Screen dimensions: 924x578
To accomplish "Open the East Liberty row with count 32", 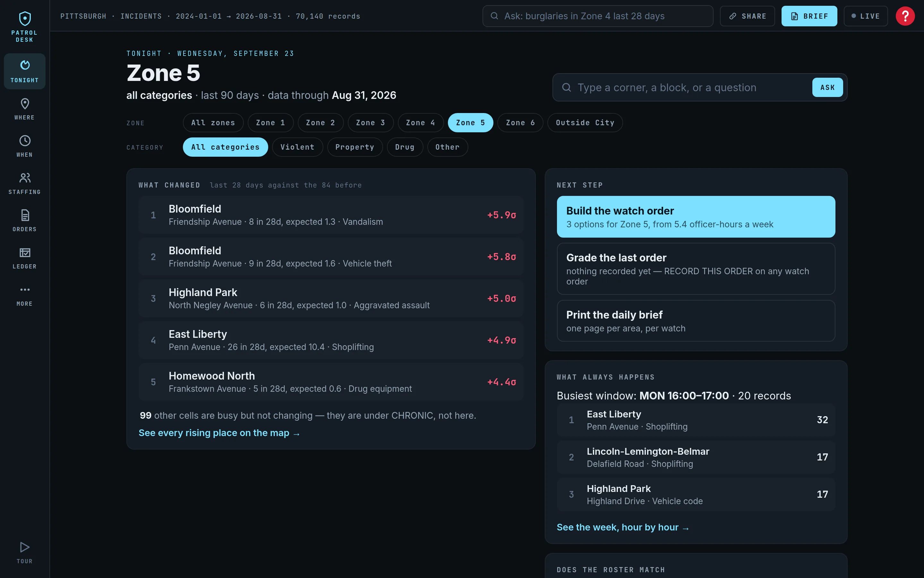I will click(696, 420).
